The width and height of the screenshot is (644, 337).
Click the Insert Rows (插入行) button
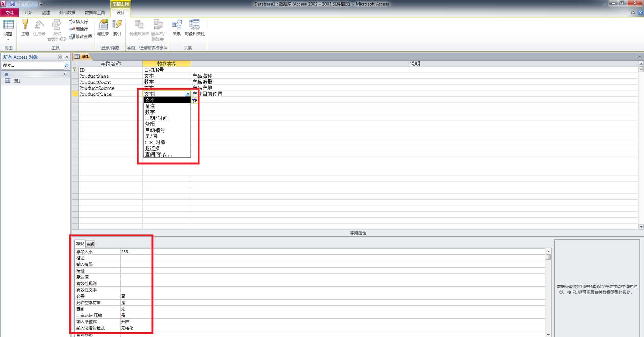pyautogui.click(x=79, y=22)
